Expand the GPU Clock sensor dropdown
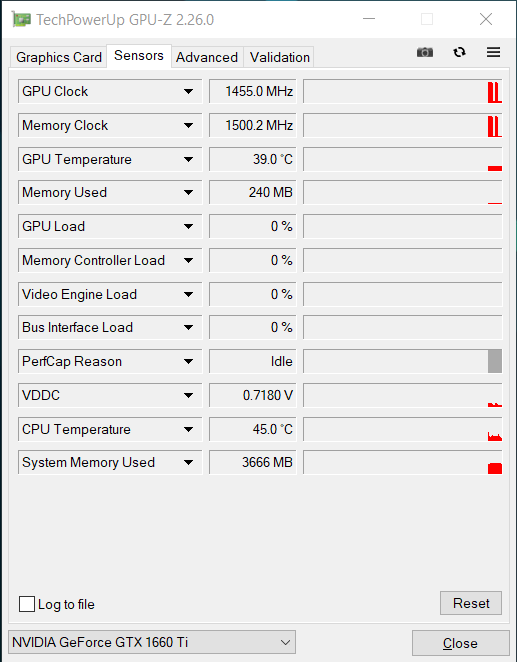 pyautogui.click(x=188, y=91)
